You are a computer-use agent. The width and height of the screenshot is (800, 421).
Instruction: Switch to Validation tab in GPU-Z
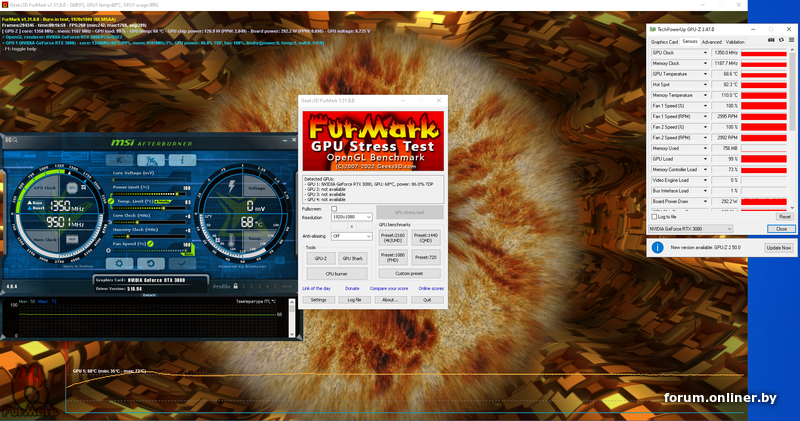click(x=735, y=42)
